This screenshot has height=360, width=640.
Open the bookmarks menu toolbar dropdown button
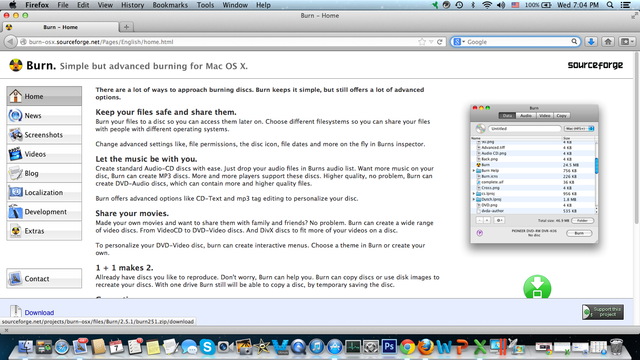627,42
